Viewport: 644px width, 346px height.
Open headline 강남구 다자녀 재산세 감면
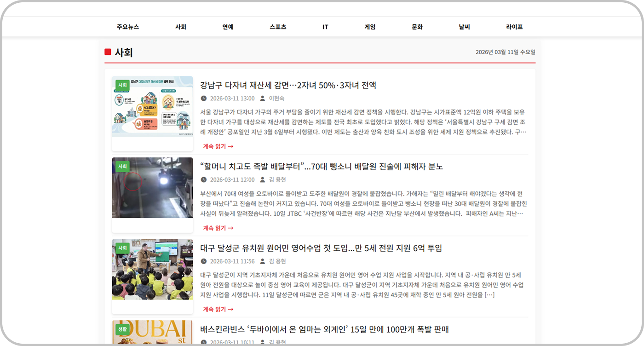288,85
